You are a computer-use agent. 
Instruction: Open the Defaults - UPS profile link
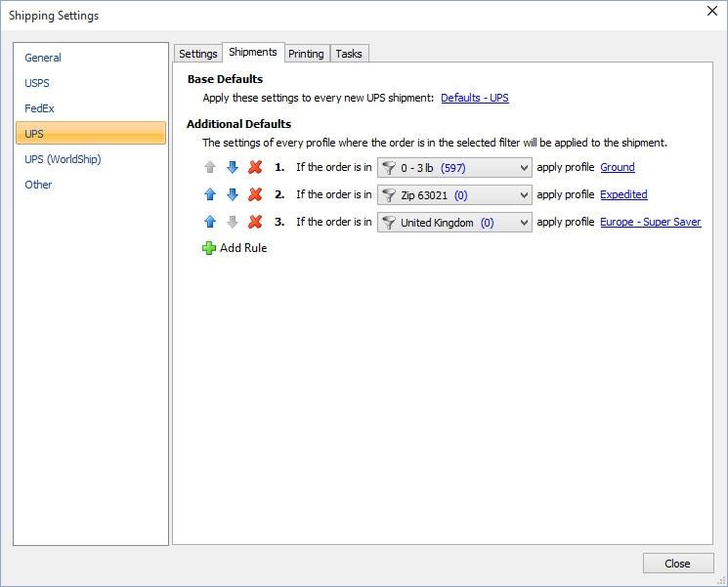(475, 98)
